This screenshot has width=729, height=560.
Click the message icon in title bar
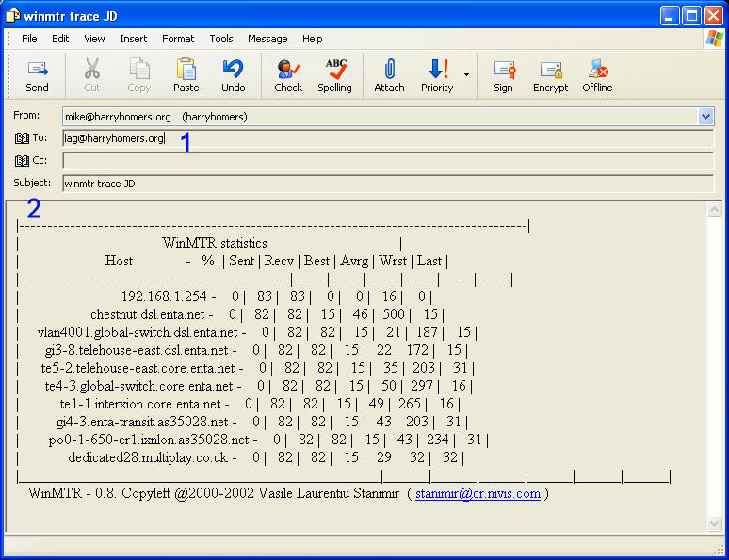13,15
